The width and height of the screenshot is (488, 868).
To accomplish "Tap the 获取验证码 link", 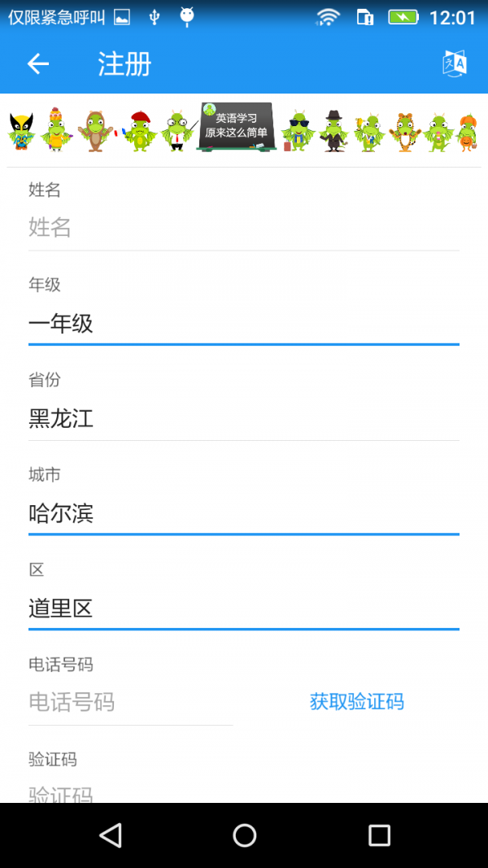I will click(356, 702).
